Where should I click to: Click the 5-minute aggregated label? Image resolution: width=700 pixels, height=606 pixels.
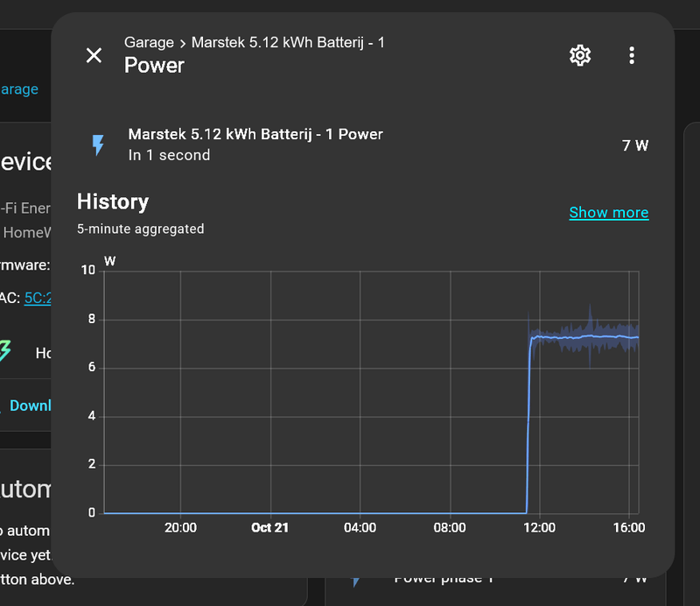140,229
